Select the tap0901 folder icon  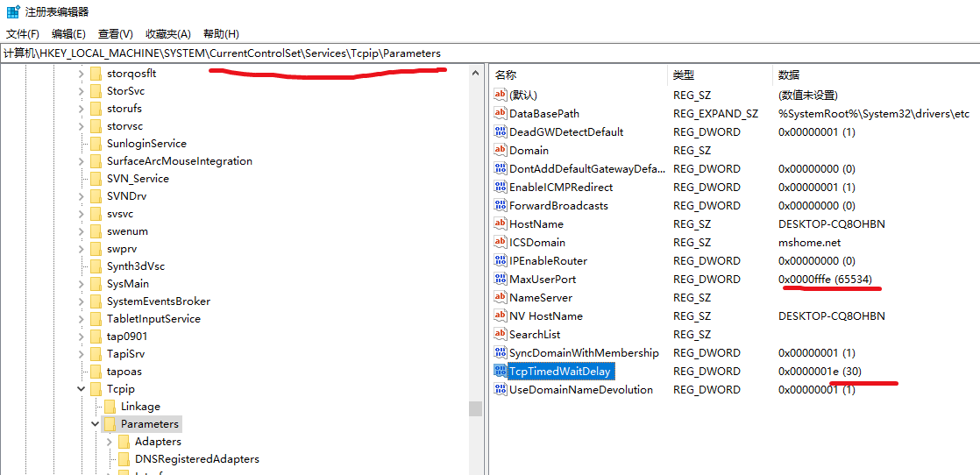[96, 337]
